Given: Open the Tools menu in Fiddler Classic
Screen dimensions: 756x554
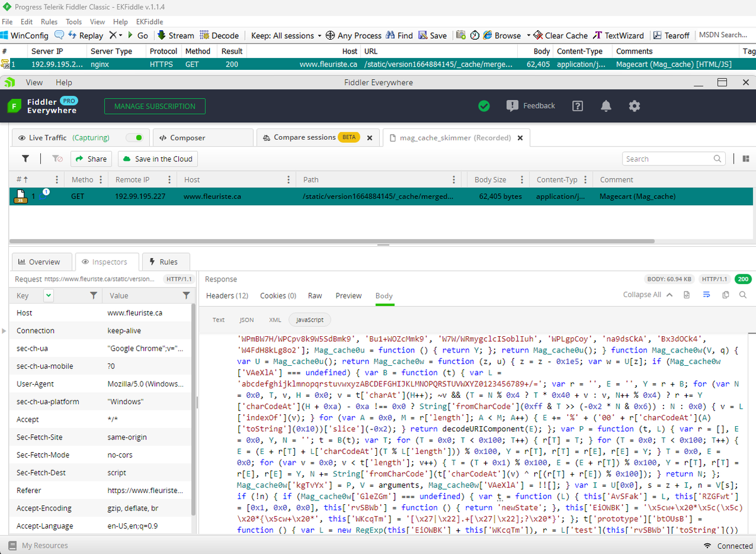Looking at the screenshot, I should click(74, 21).
